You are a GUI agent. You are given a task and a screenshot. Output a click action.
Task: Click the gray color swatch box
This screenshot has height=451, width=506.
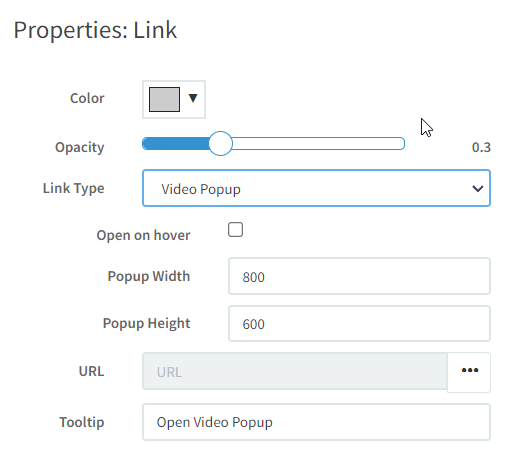pos(164,99)
